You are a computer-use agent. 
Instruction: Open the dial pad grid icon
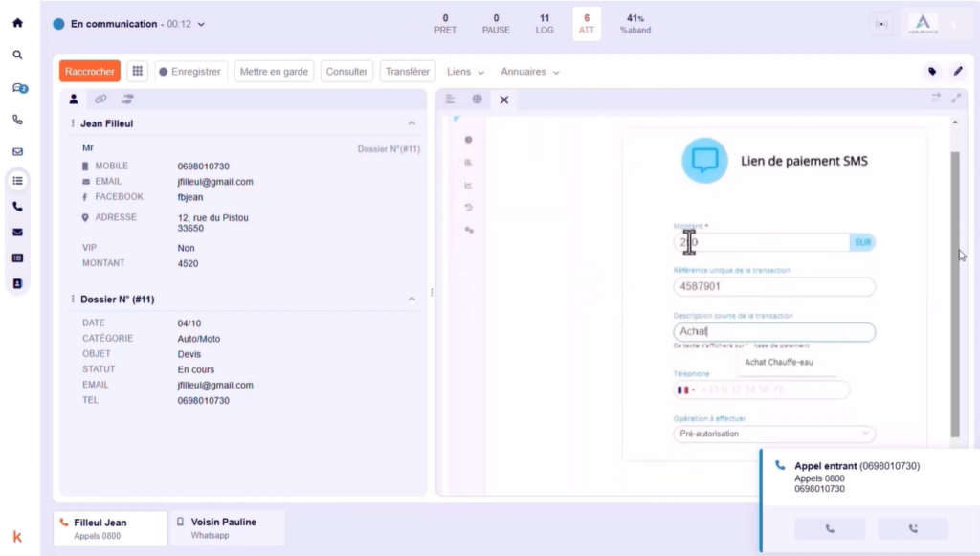[x=138, y=72]
